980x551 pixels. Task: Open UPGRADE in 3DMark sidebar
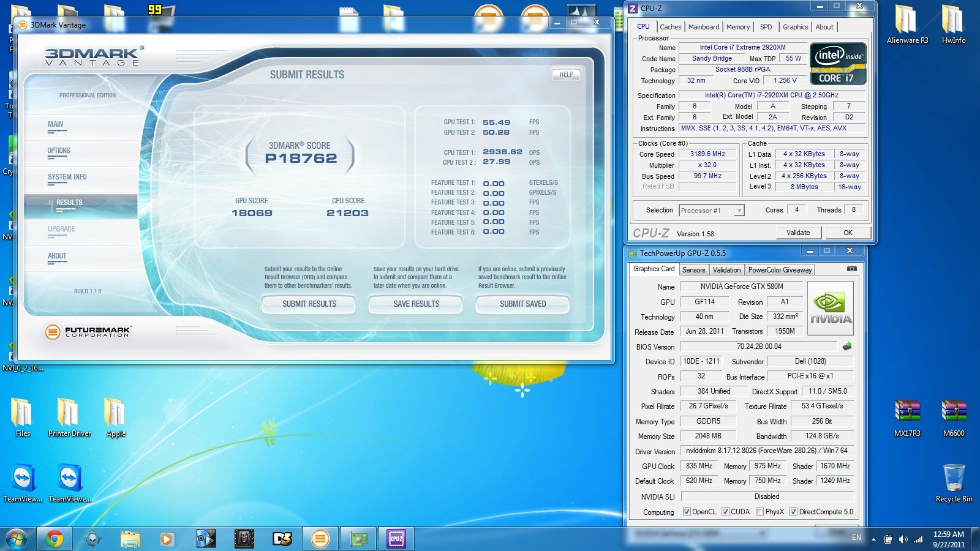80,232
